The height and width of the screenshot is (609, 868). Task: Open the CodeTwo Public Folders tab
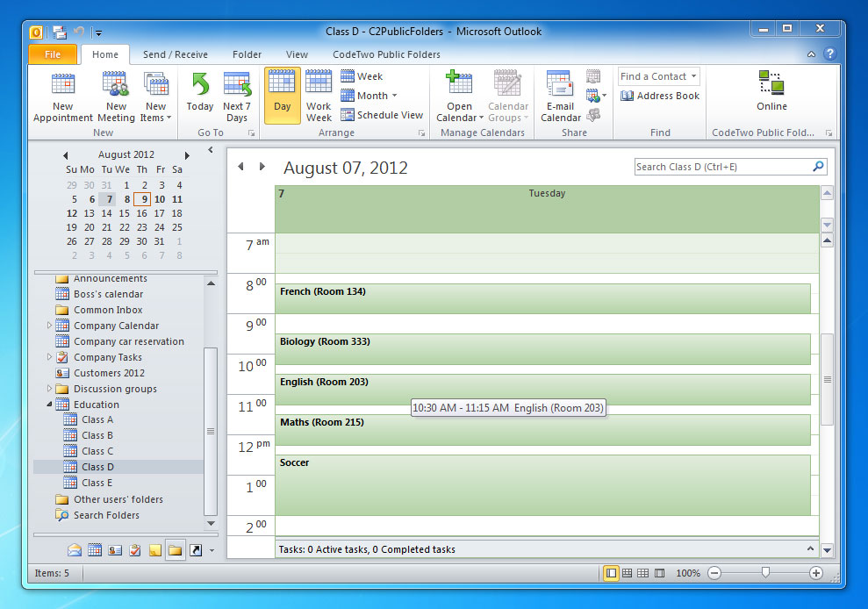pyautogui.click(x=386, y=54)
